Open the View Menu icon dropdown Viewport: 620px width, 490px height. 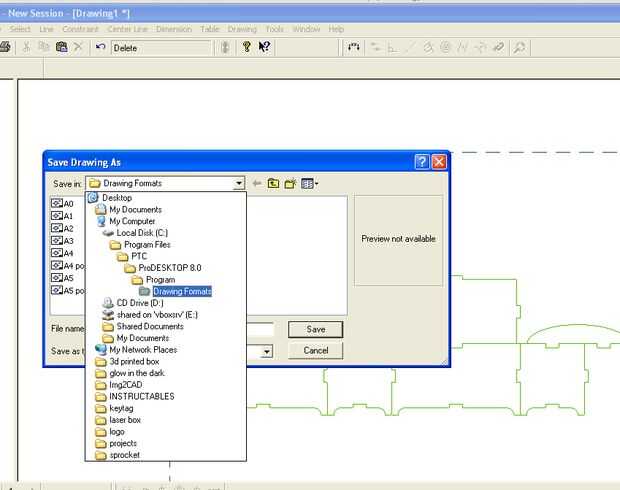pos(310,184)
